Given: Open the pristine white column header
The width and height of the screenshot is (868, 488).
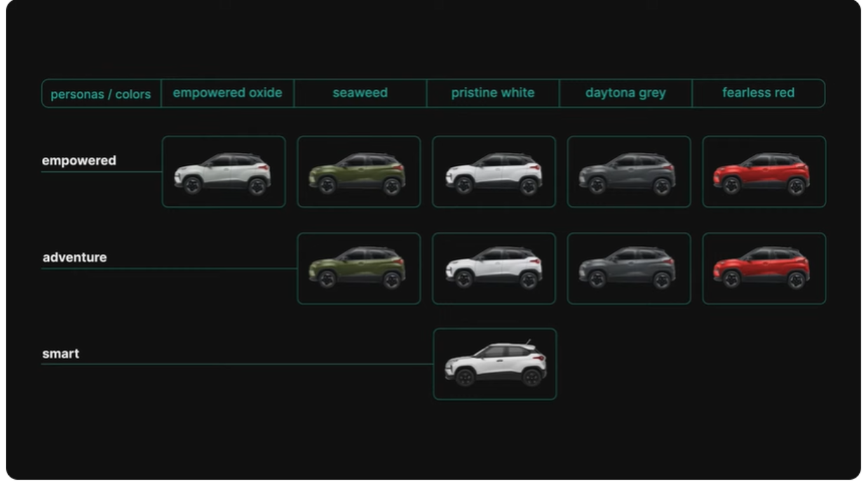Looking at the screenshot, I should 493,93.
